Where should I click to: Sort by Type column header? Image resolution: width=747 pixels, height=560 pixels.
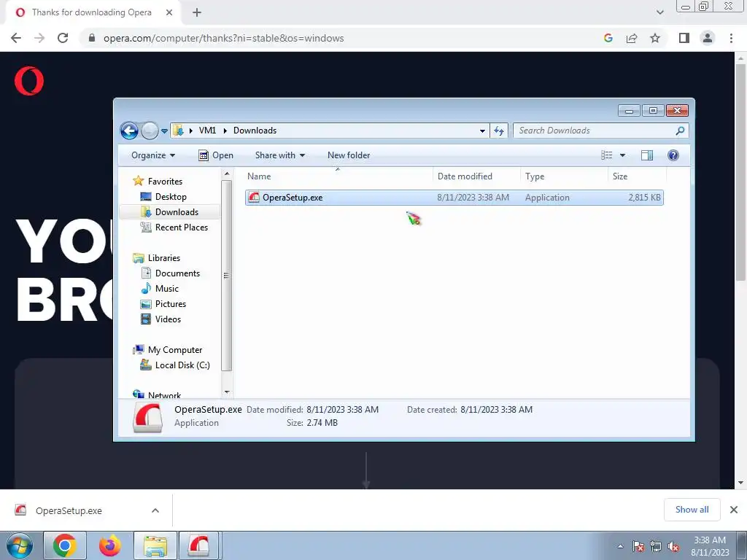coord(564,176)
